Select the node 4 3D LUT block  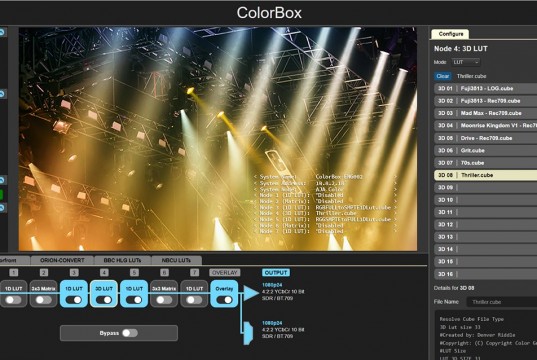(x=104, y=294)
